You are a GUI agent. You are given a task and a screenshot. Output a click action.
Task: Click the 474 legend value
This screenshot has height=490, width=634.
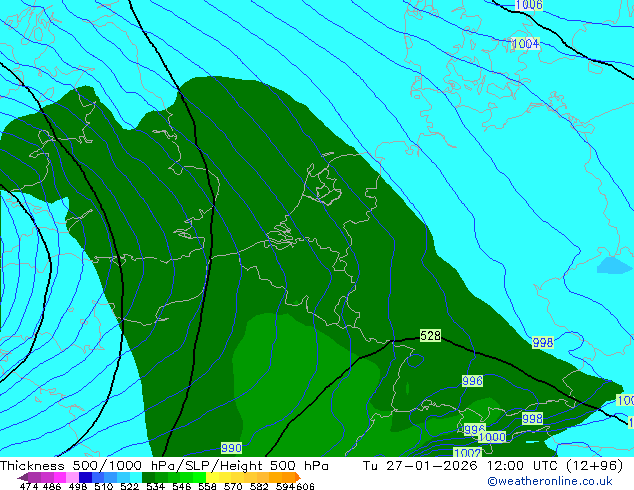point(29,486)
